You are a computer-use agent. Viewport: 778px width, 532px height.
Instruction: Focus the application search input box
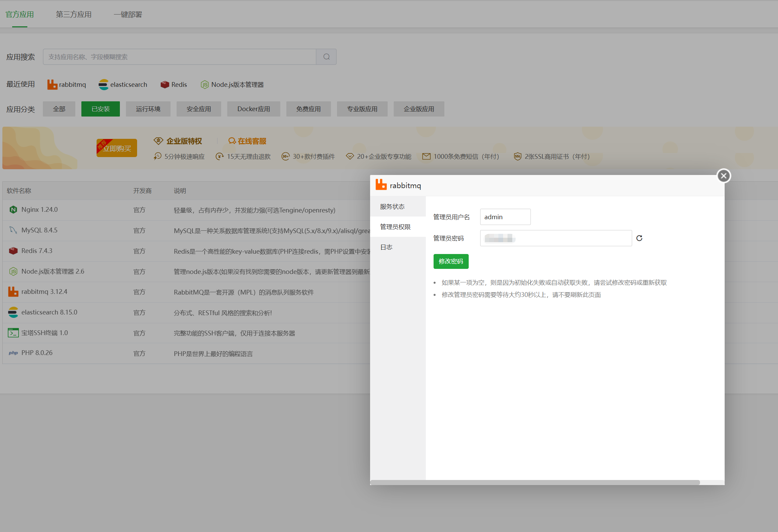(x=179, y=57)
